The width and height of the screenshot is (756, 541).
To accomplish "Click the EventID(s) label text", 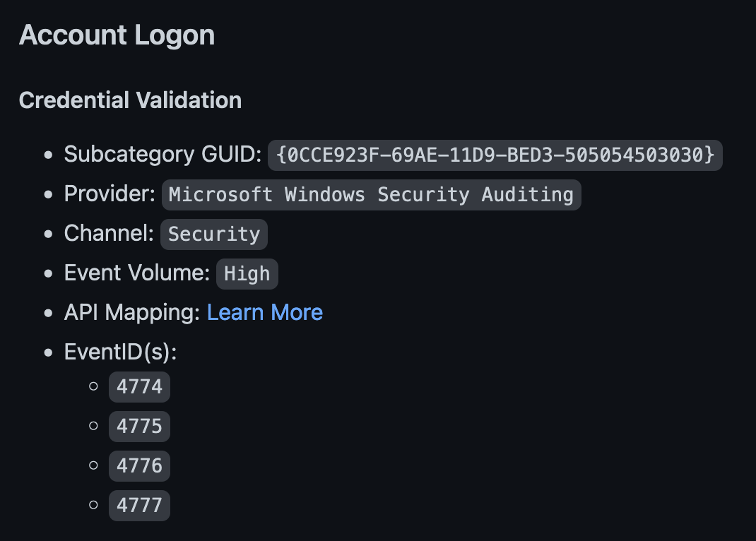I will pos(120,352).
